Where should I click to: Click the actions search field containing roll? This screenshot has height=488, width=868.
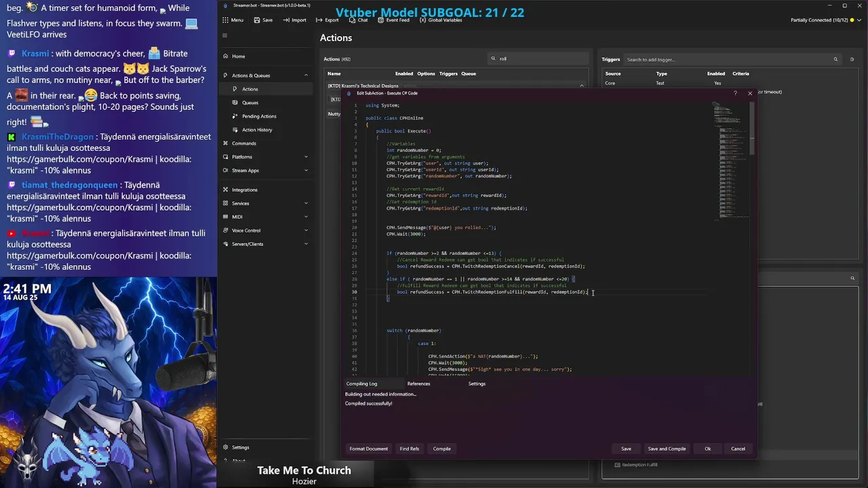click(x=539, y=58)
